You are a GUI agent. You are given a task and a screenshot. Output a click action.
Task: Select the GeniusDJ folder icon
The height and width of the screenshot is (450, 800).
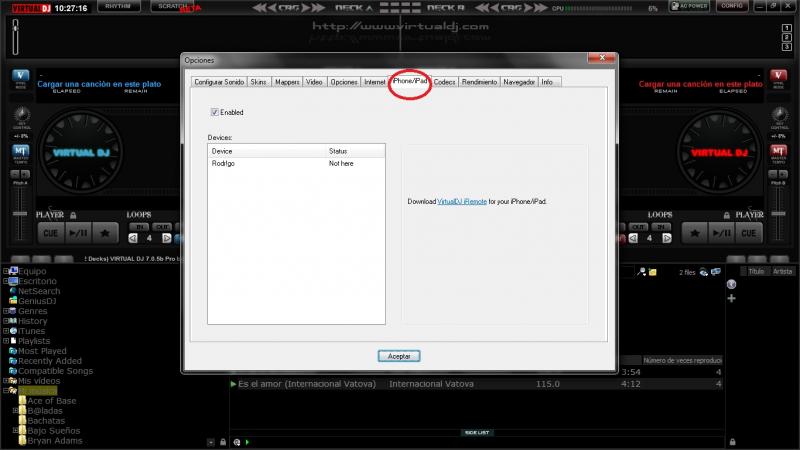(x=13, y=301)
